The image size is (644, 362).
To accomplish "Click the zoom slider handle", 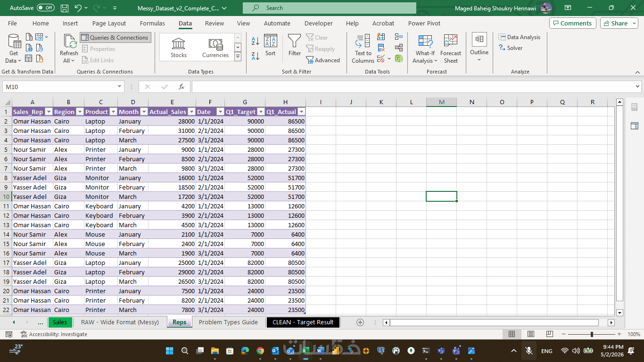I will tap(592, 334).
